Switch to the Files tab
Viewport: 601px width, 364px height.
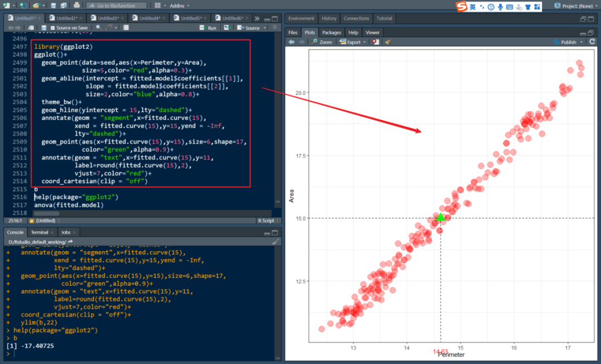point(293,33)
